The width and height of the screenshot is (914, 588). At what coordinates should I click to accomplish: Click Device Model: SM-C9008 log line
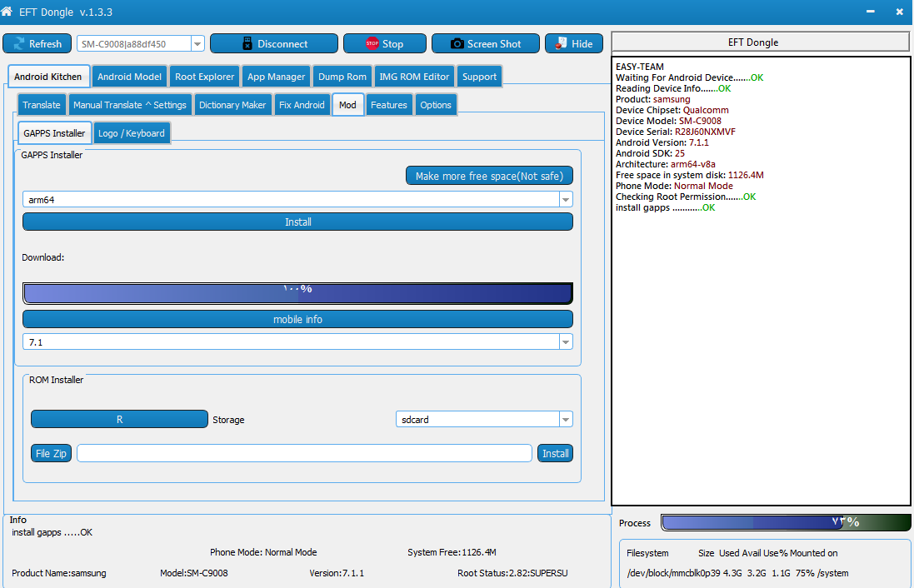pos(668,121)
